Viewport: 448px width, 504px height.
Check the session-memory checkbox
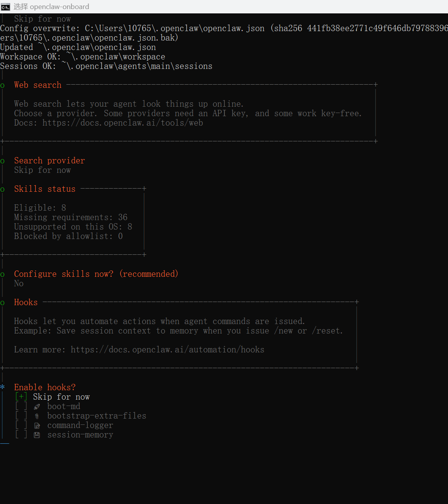pyautogui.click(x=21, y=435)
